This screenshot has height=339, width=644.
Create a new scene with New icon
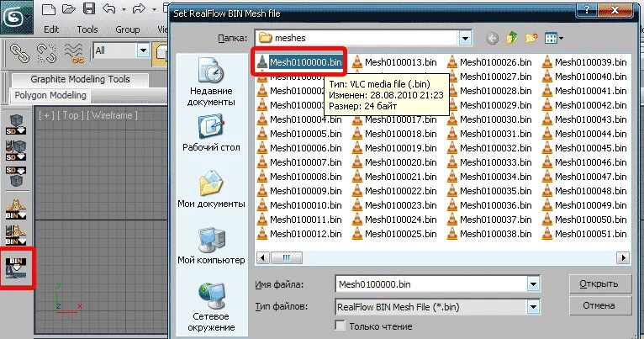tap(49, 9)
